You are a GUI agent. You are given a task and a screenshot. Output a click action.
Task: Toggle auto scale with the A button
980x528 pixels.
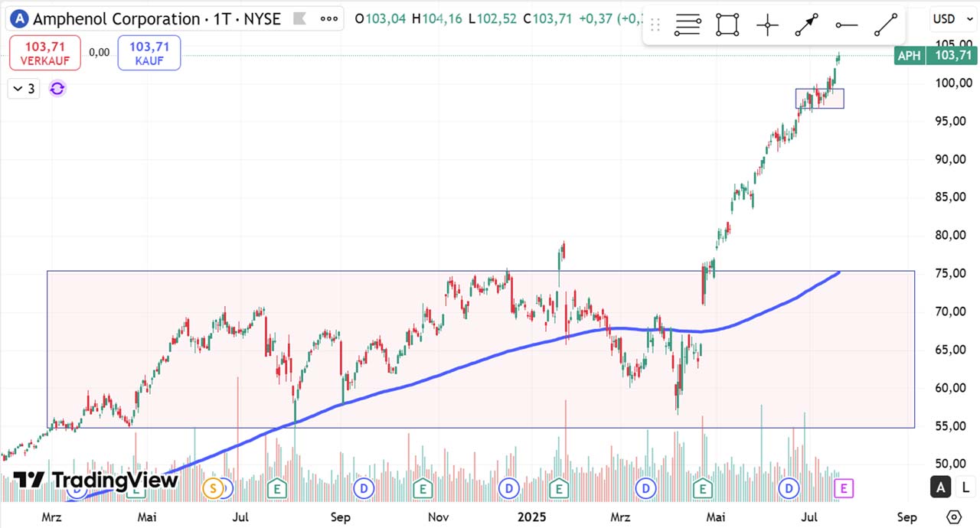pyautogui.click(x=941, y=487)
